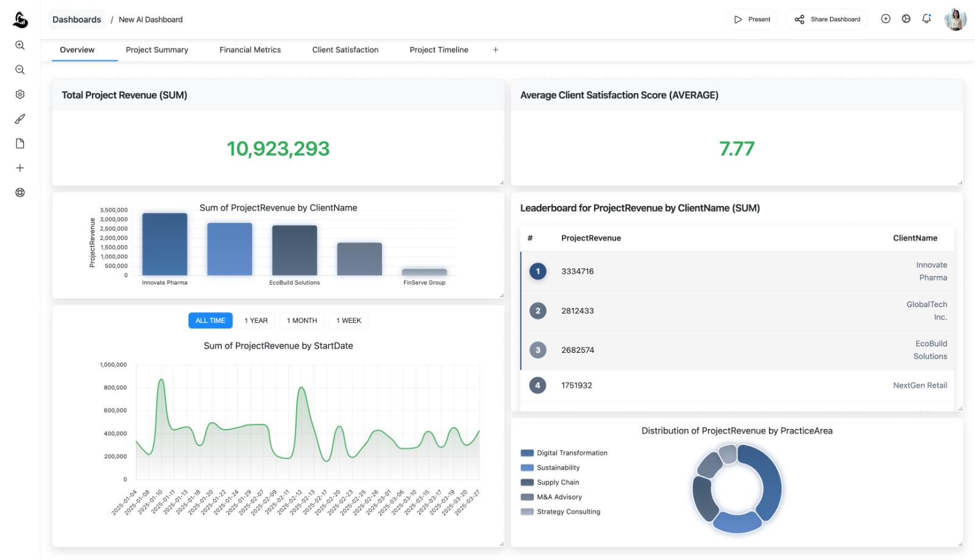Switch to the Financial Metrics tab

(x=250, y=50)
